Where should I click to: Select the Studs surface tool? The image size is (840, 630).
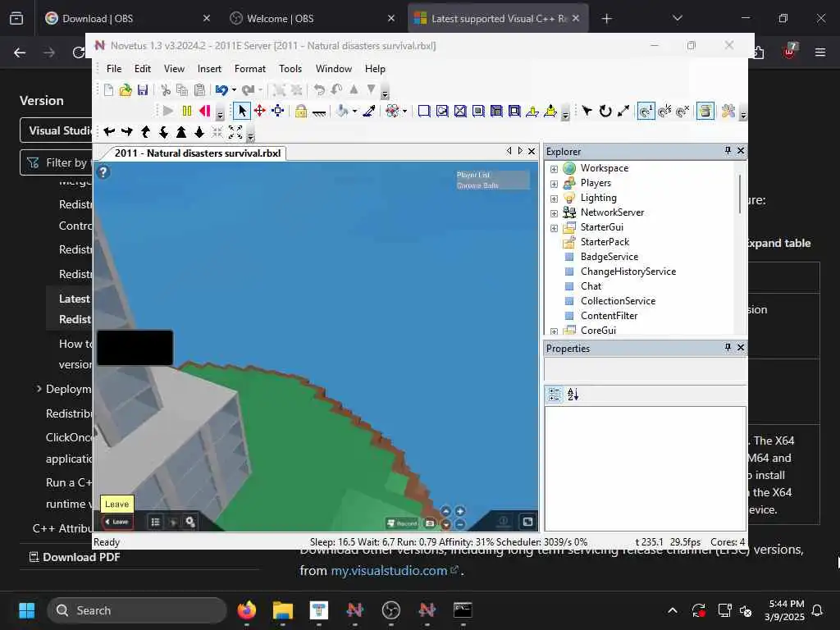coord(478,111)
